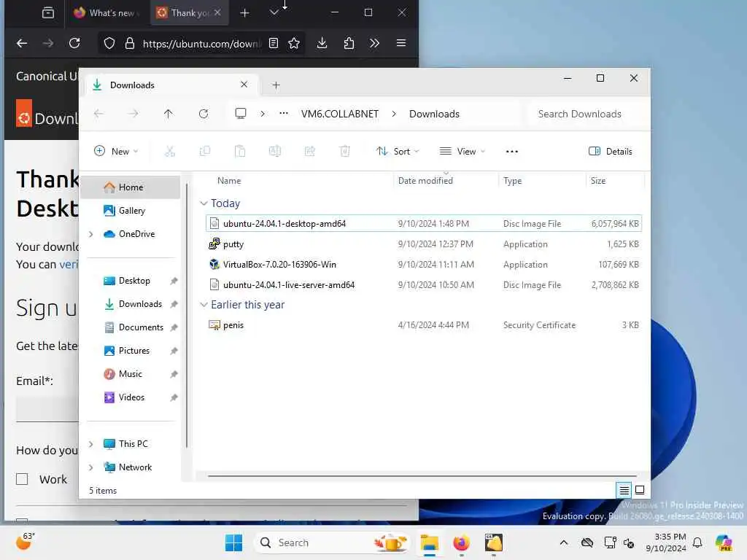The width and height of the screenshot is (747, 560).
Task: Sort by the Date modified column header
Action: click(425, 181)
